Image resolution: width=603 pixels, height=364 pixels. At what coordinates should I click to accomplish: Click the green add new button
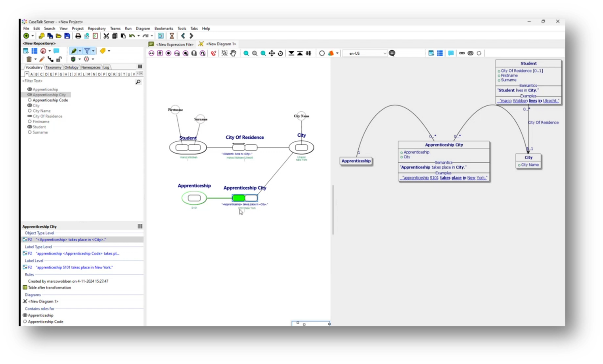pyautogui.click(x=26, y=36)
